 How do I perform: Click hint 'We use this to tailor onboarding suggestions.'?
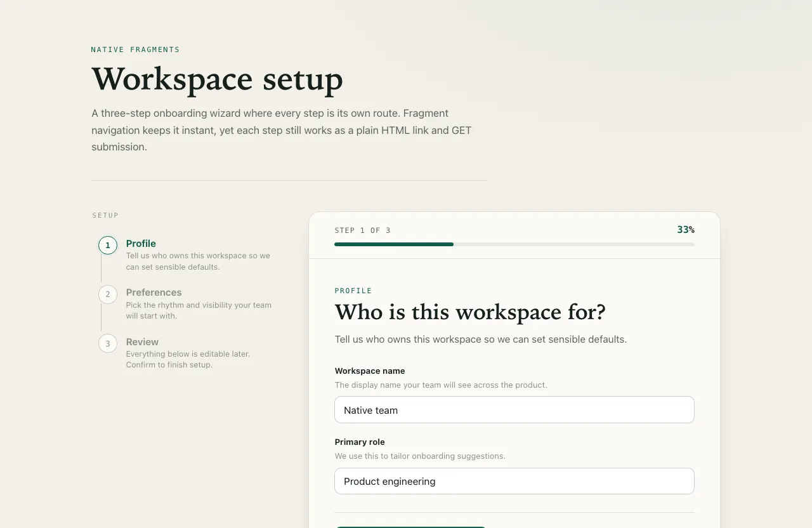(x=420, y=456)
